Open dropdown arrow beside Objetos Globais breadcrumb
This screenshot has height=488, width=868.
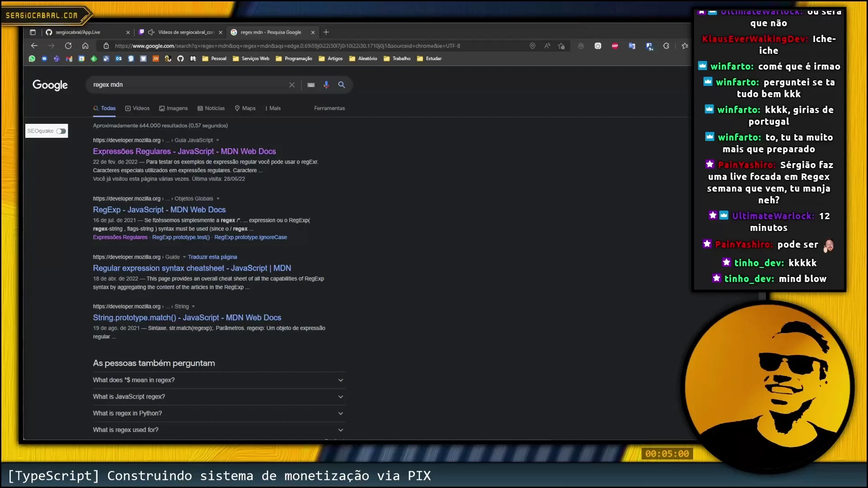(x=218, y=199)
